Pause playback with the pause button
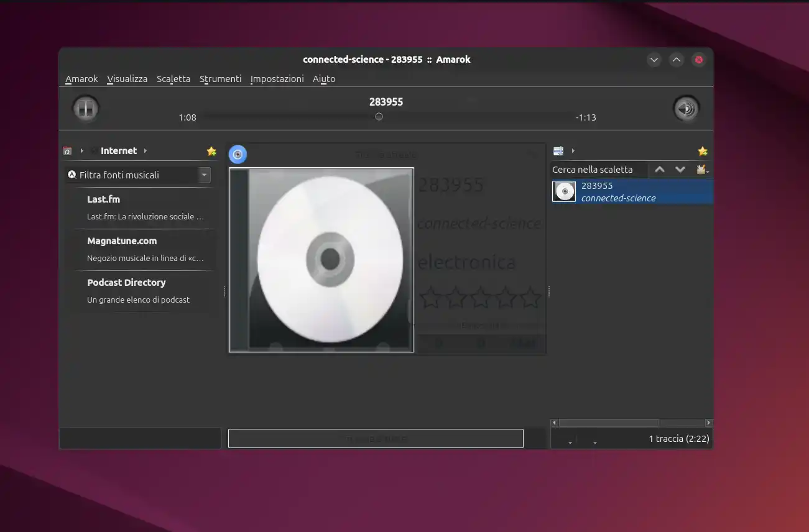The height and width of the screenshot is (532, 809). (85, 109)
